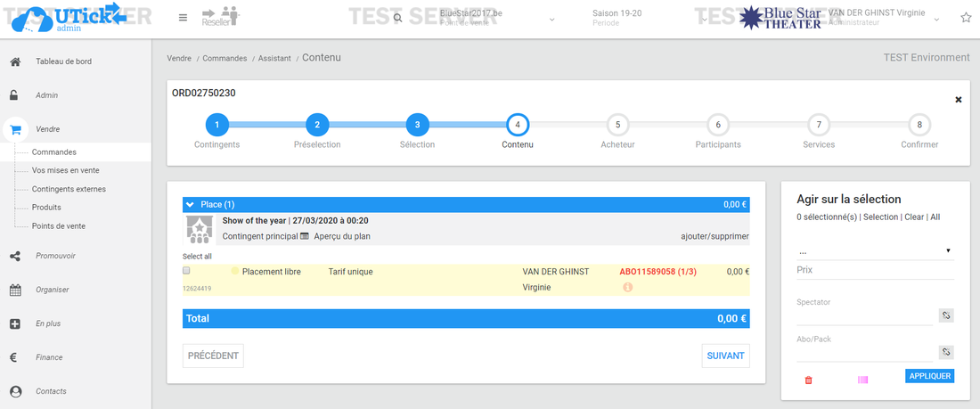The height and width of the screenshot is (409, 980).
Task: Open the Finance menu in sidebar
Action: (x=49, y=357)
